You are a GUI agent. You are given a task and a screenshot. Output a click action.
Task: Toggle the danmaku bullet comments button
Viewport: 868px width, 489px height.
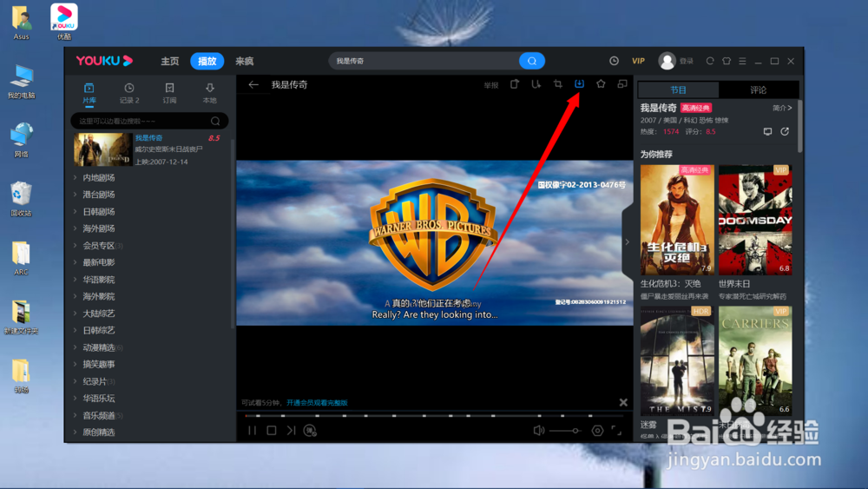click(x=310, y=430)
